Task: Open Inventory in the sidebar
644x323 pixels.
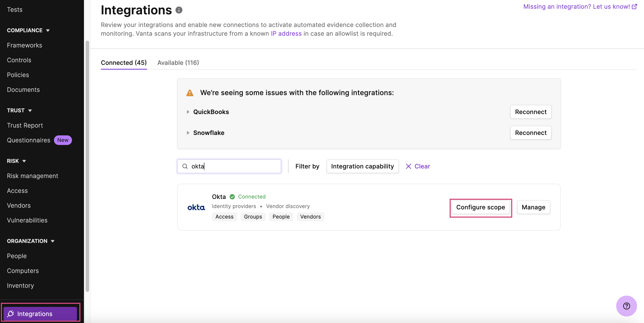Action: [x=20, y=286]
